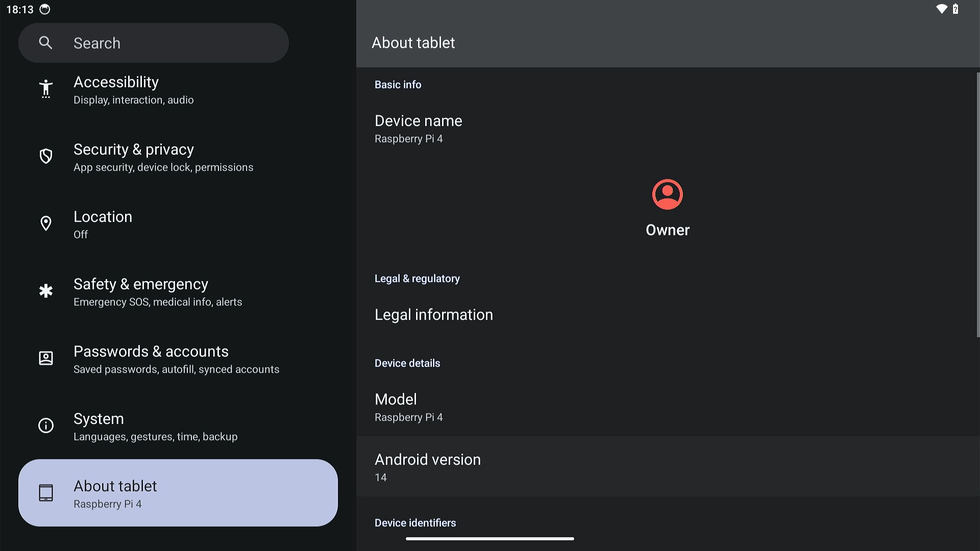Focus the Search settings field
Image resolution: width=980 pixels, height=551 pixels.
point(154,43)
